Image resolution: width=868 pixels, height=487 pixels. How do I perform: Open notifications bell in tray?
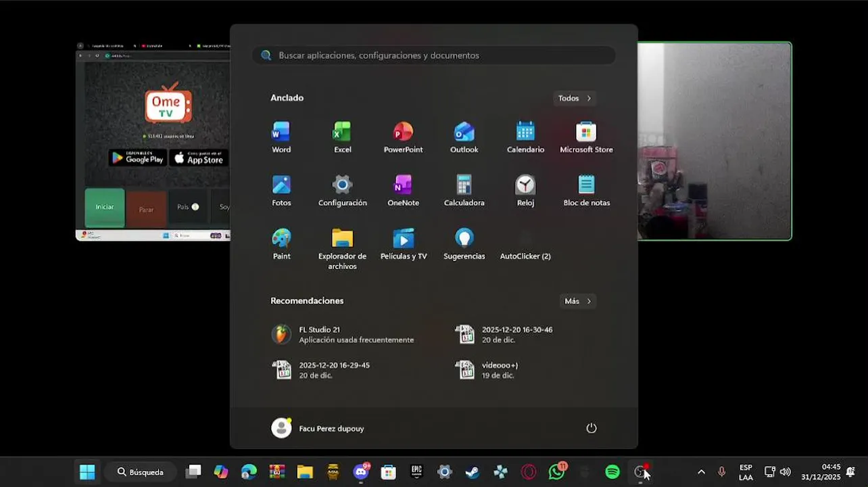click(850, 472)
